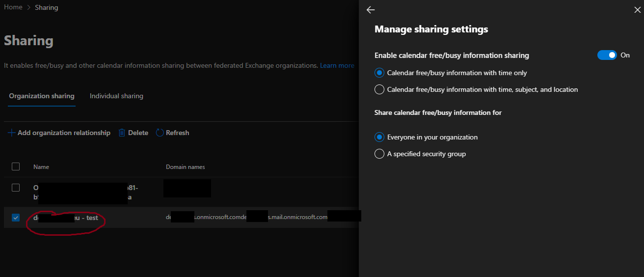Click the 'Sharing' page title

pos(28,40)
